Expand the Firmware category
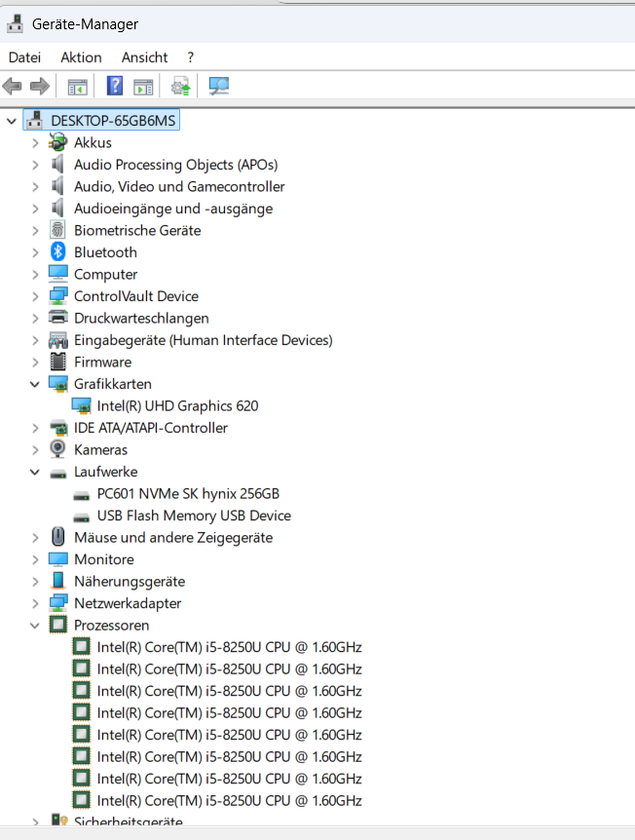This screenshot has width=635, height=840. [x=35, y=363]
